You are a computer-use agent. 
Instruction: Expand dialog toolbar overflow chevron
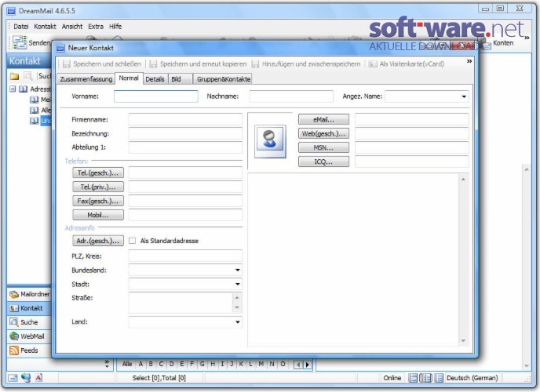point(469,61)
